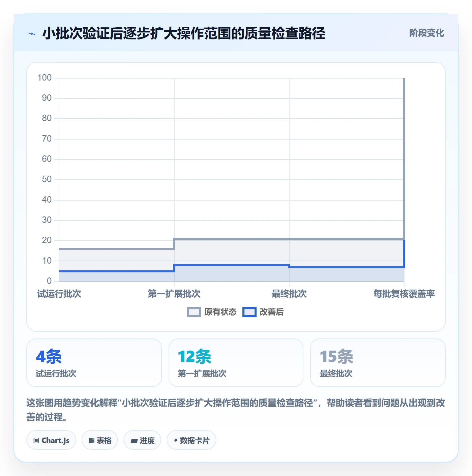
Task: Click the lightning bolt icon beside the title
Action: (32, 34)
